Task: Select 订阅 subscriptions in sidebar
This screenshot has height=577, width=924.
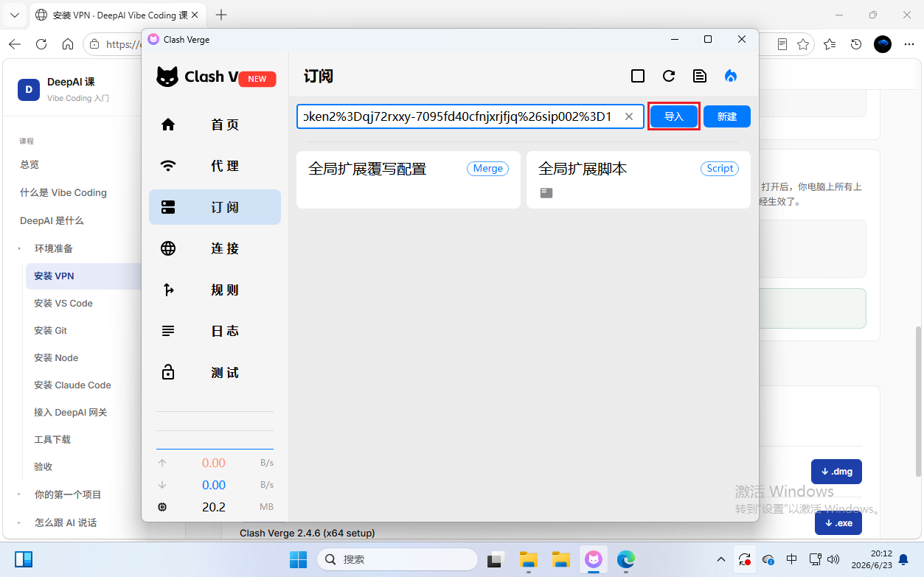Action: pyautogui.click(x=215, y=207)
